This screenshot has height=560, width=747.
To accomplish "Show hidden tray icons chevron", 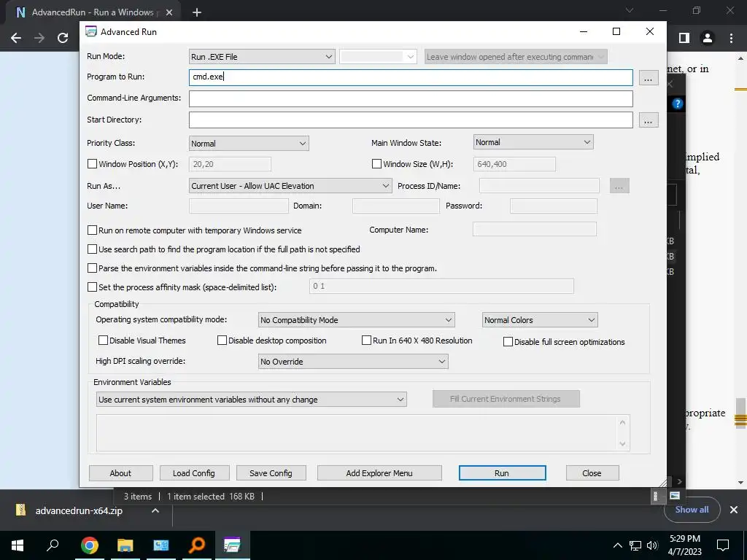I will tap(617, 545).
